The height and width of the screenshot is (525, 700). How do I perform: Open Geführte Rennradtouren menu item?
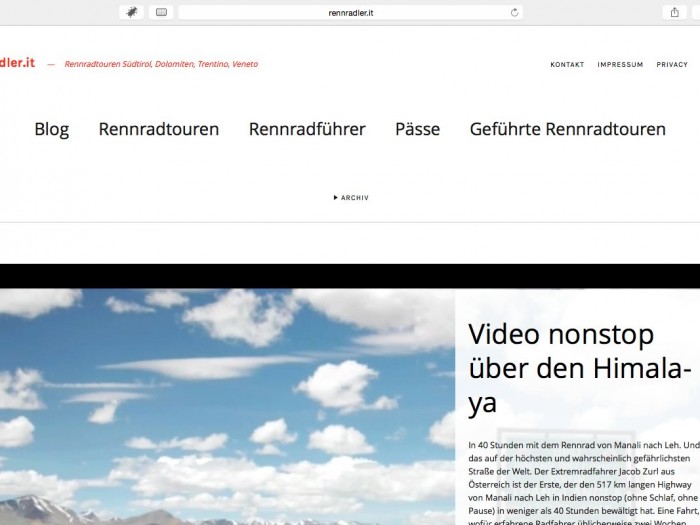568,129
